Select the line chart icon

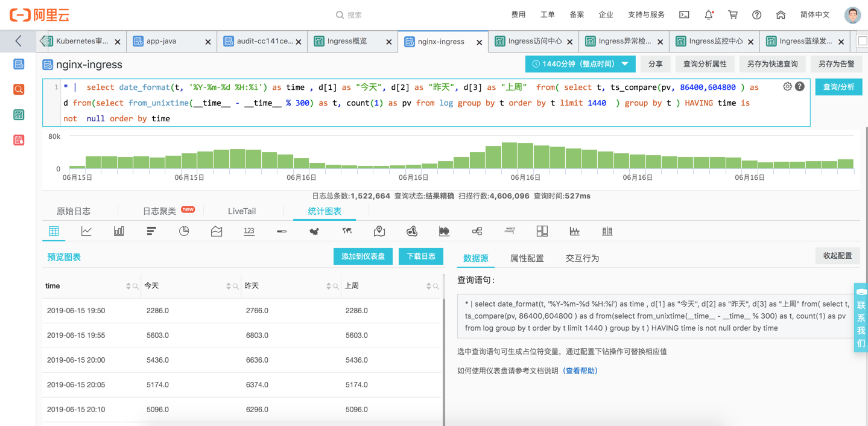(x=86, y=231)
